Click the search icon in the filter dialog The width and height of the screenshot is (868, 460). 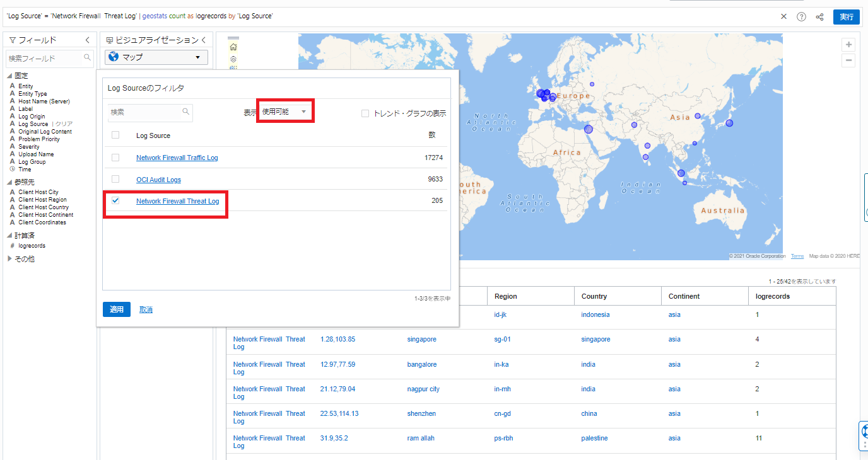click(x=186, y=112)
